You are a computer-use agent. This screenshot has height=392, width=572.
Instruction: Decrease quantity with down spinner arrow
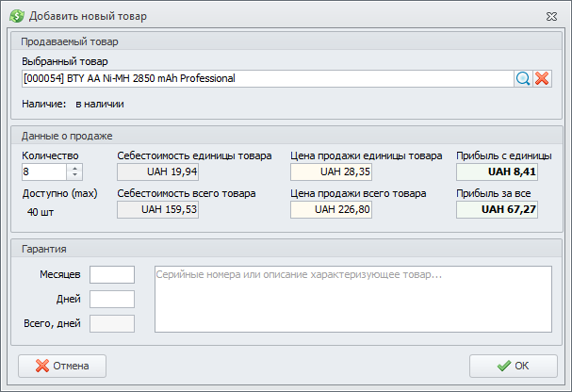click(75, 176)
